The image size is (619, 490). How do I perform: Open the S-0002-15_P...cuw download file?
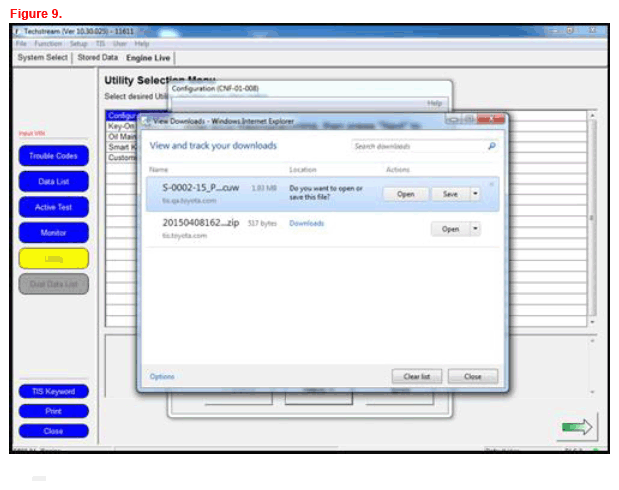[x=405, y=194]
